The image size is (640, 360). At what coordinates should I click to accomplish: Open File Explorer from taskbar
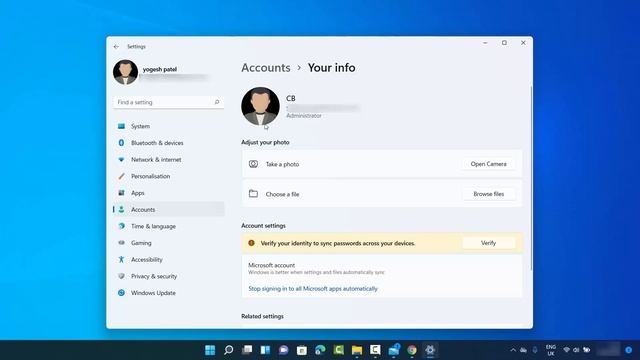click(357, 350)
